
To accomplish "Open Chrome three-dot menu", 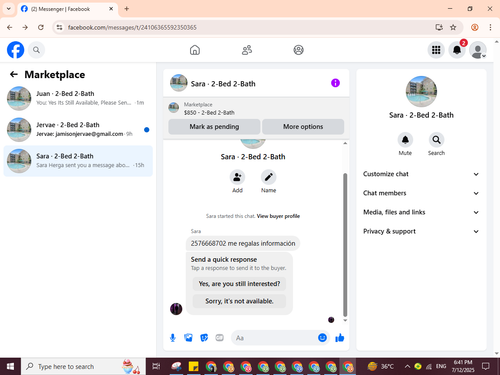I will pos(490,27).
